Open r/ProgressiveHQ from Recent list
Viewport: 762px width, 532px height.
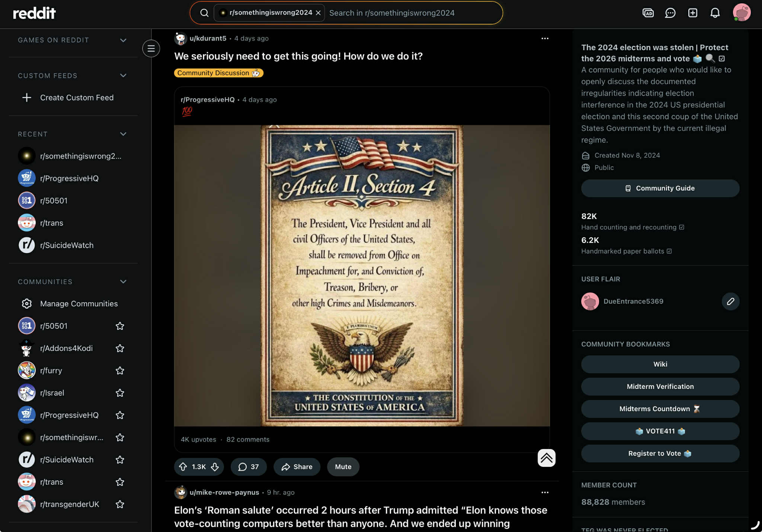point(69,178)
